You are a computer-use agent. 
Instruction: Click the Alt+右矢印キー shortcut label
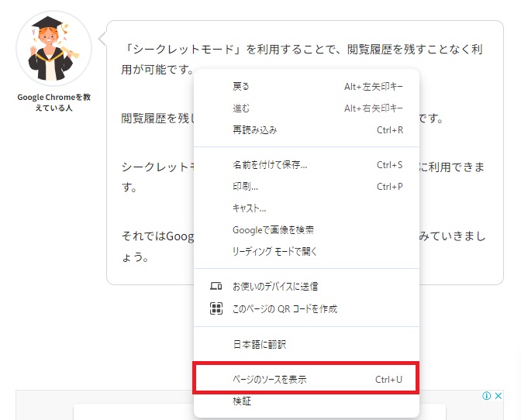(374, 108)
